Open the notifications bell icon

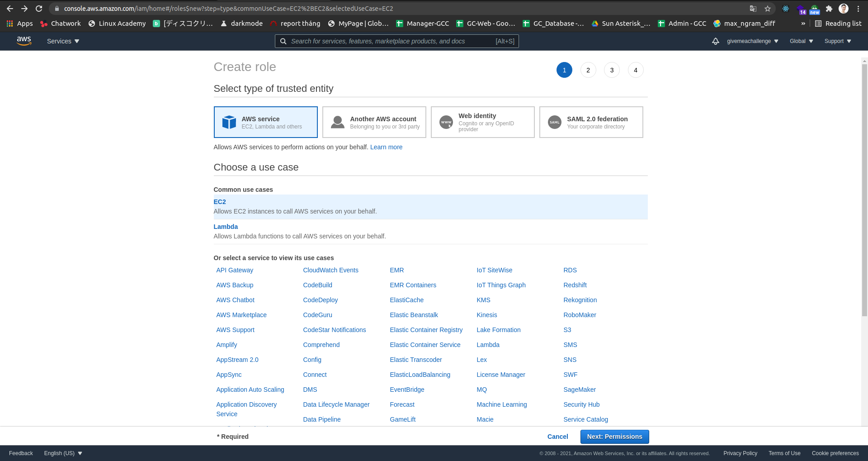[716, 41]
